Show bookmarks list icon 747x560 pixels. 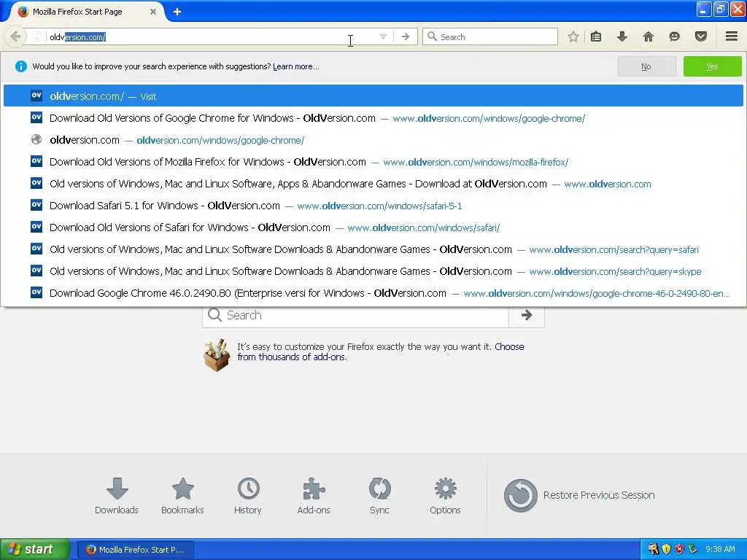coord(596,36)
